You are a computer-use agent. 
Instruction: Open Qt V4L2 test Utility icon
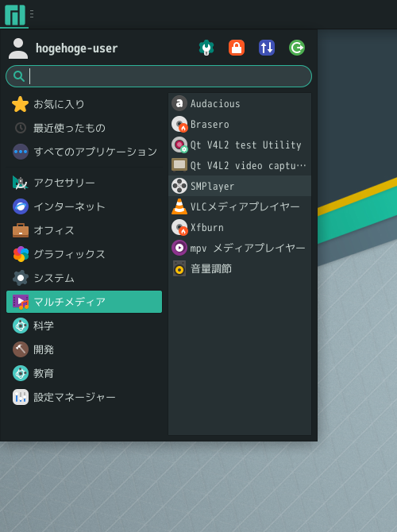pyautogui.click(x=179, y=145)
